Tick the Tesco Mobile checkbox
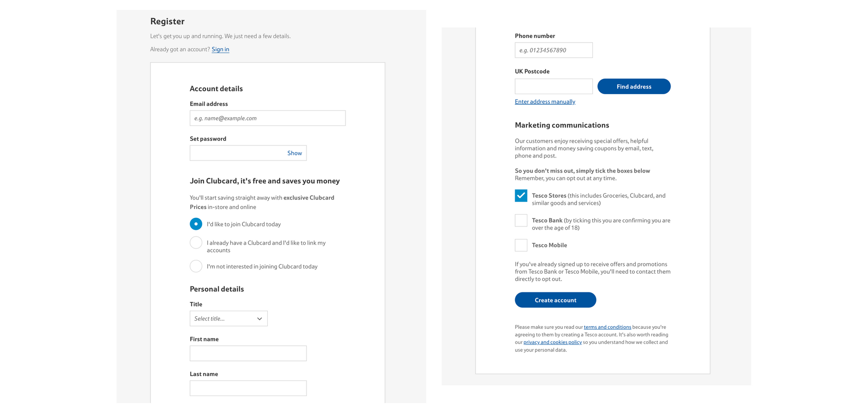This screenshot has height=413, width=868. coord(521,245)
